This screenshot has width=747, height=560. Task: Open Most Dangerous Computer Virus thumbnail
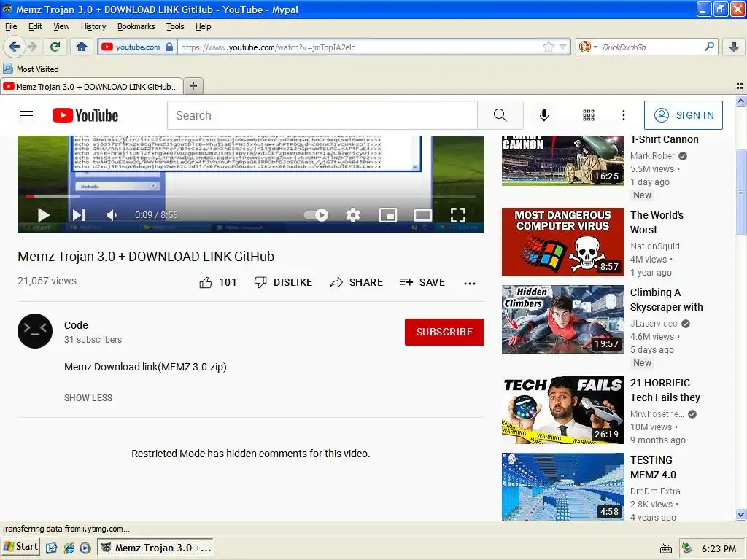(x=562, y=242)
